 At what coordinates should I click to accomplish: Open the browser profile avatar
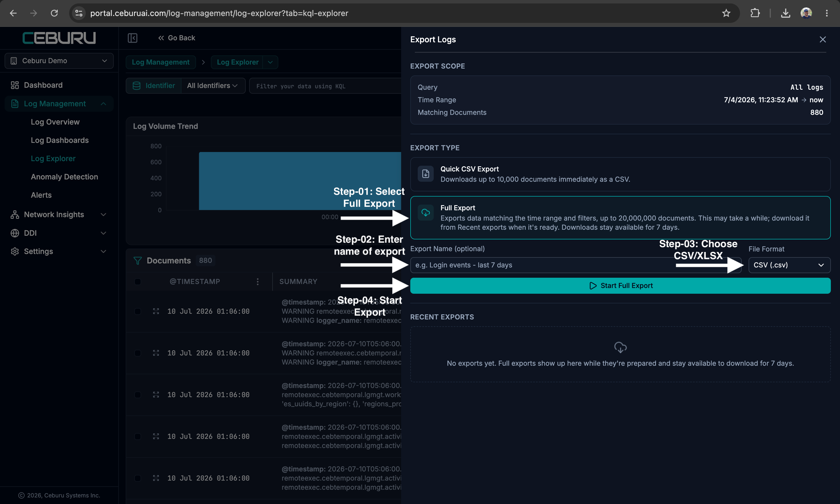pyautogui.click(x=806, y=13)
